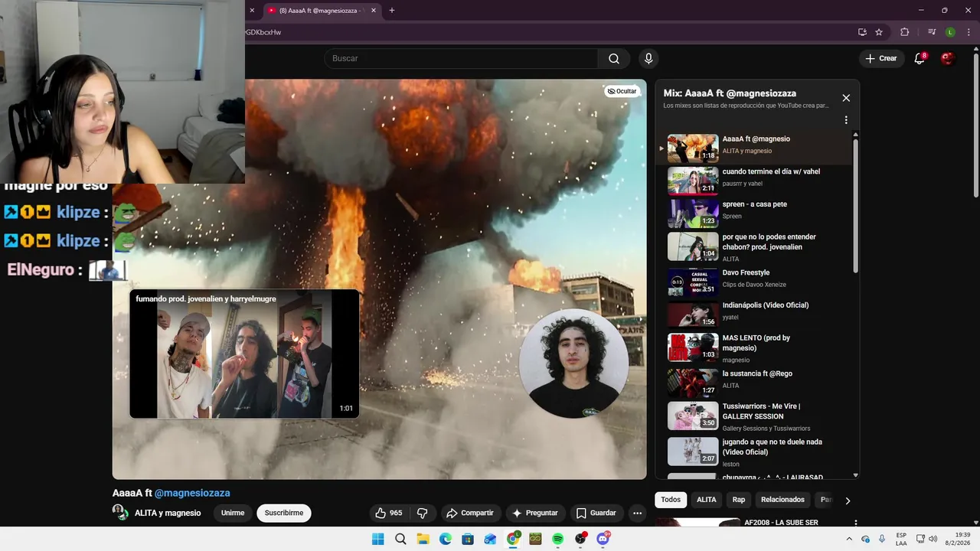
Task: Play 'por que no lo podes entender chabon?'
Action: [754, 246]
